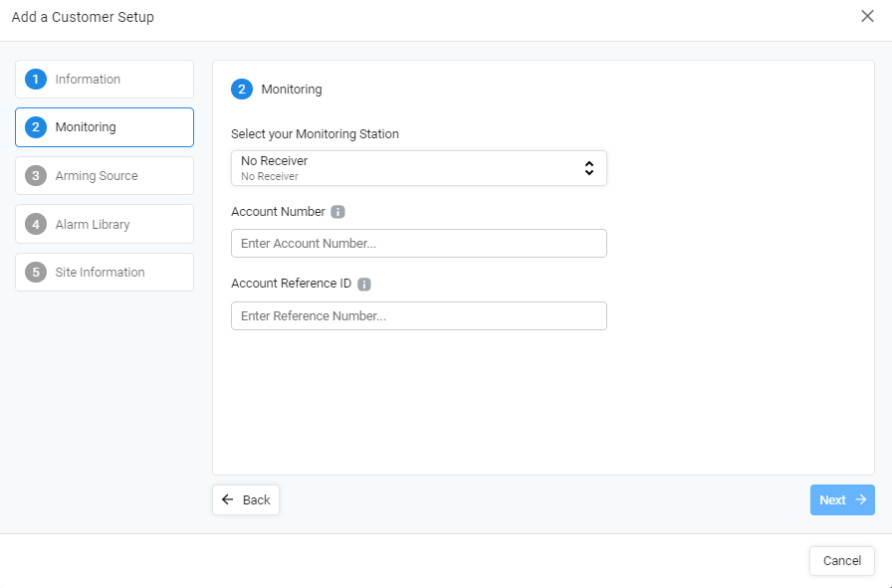Screen dimensions: 892x588
Task: Jump to the Alarm Library step
Action: point(105,224)
